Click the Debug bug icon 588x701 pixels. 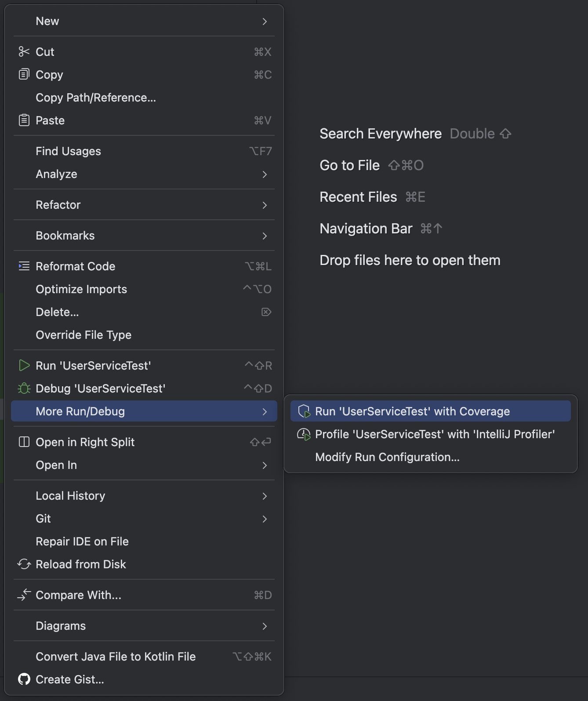(x=24, y=388)
